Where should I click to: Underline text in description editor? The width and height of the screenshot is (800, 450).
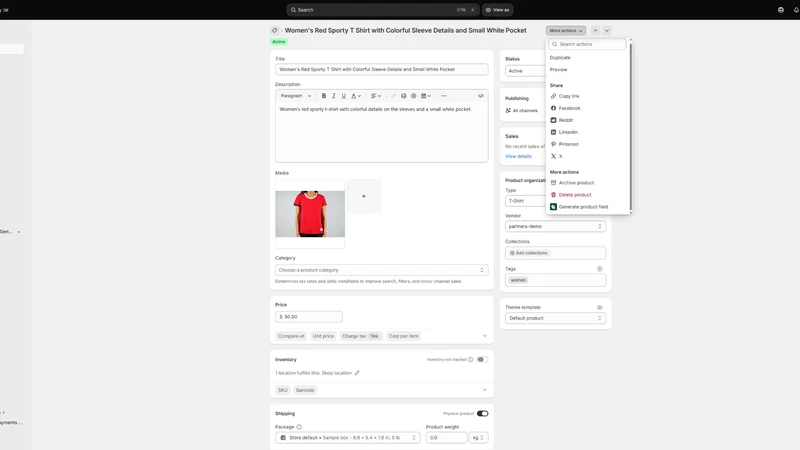coord(343,96)
